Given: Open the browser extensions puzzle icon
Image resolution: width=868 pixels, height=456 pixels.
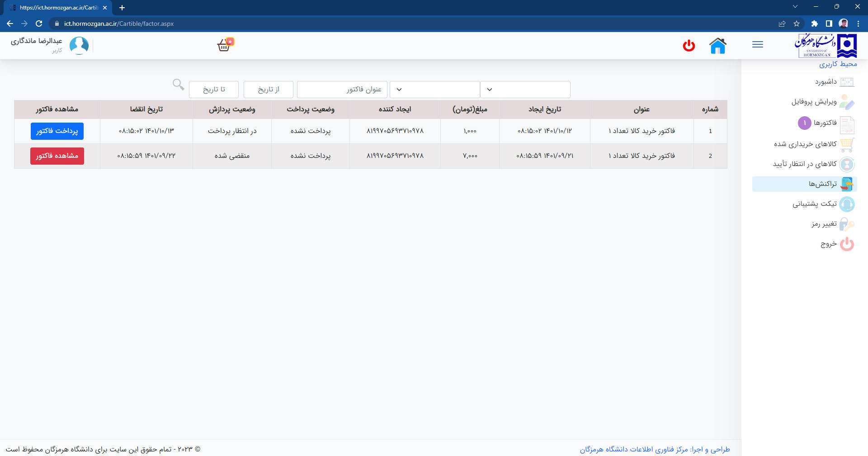Looking at the screenshot, I should 814,24.
